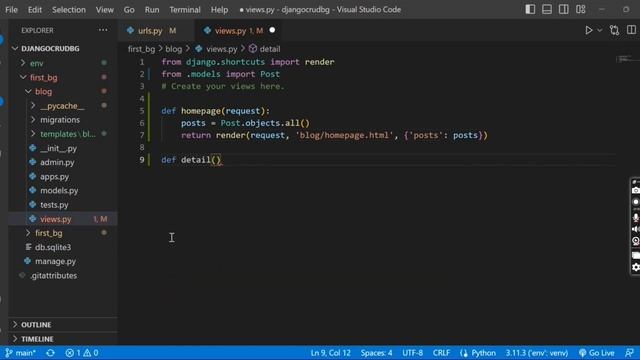Click minimap in editor
Image resolution: width=640 pixels, height=360 pixels.
click(x=627, y=60)
